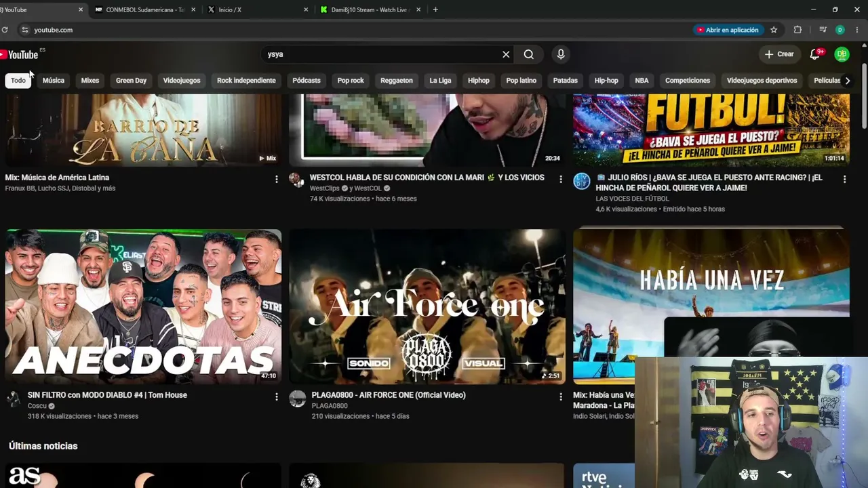Select the 'Todo' filter chip
868x488 pixels.
pyautogui.click(x=18, y=81)
